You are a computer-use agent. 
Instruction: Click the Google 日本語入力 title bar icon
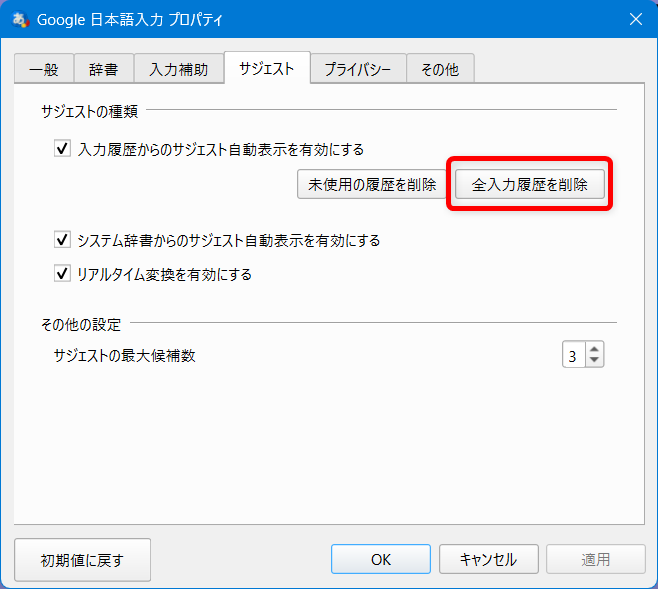(x=20, y=19)
